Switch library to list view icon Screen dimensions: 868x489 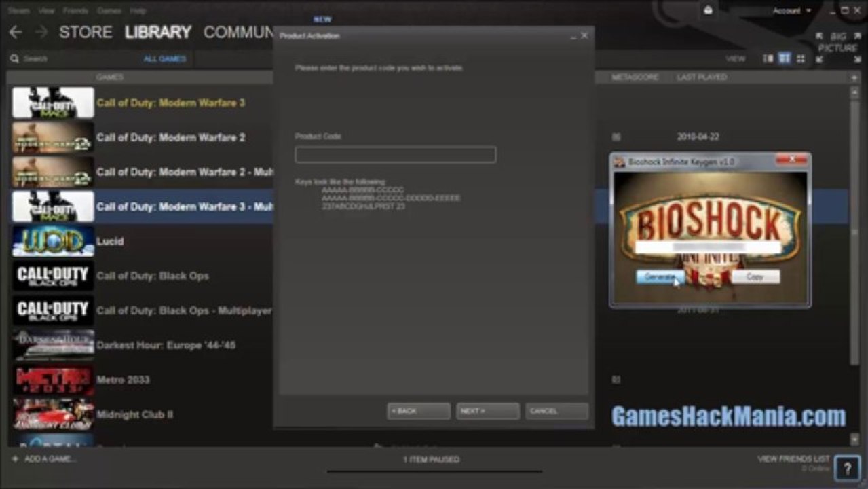[x=785, y=59]
